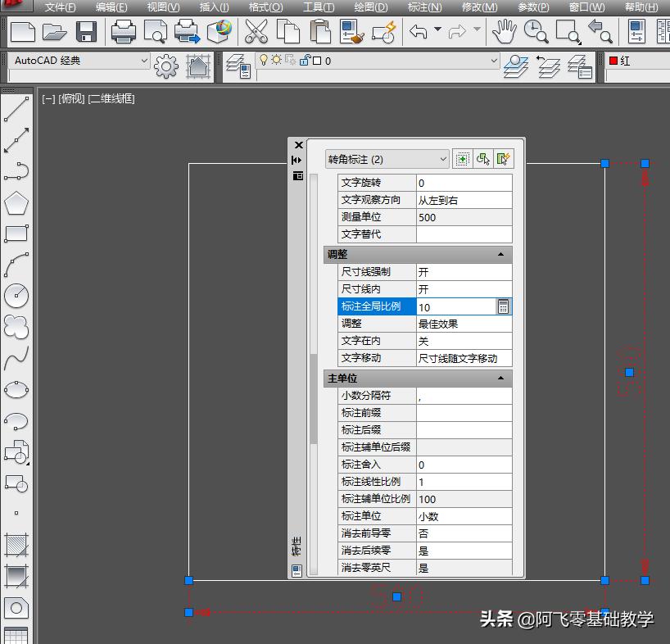
Task: Toggle the layer lock icon in layer dropdown
Action: click(305, 61)
